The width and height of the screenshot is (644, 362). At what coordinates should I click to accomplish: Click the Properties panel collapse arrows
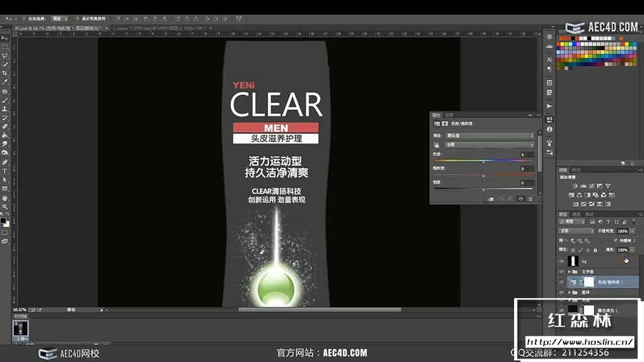(530, 115)
